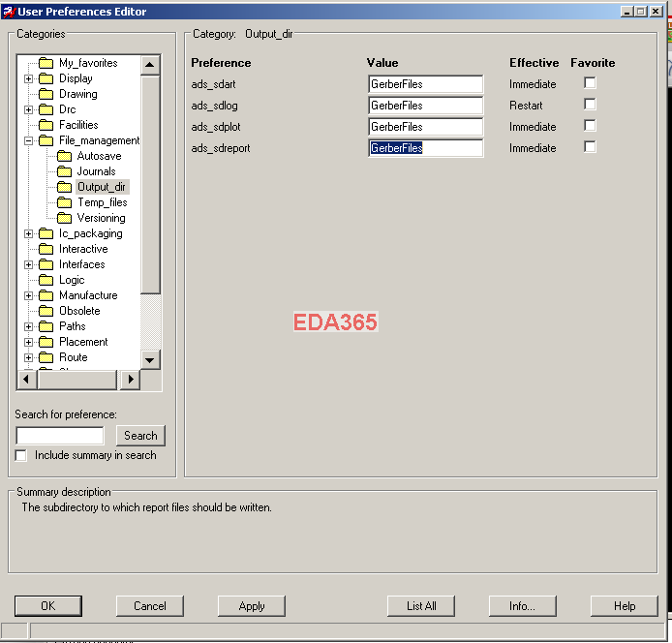
Task: Expand the Paths category
Action: (x=28, y=326)
